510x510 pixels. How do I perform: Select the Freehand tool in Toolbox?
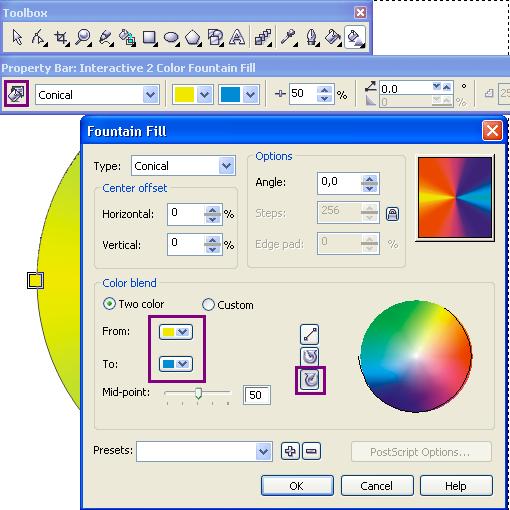pyautogui.click(x=106, y=37)
